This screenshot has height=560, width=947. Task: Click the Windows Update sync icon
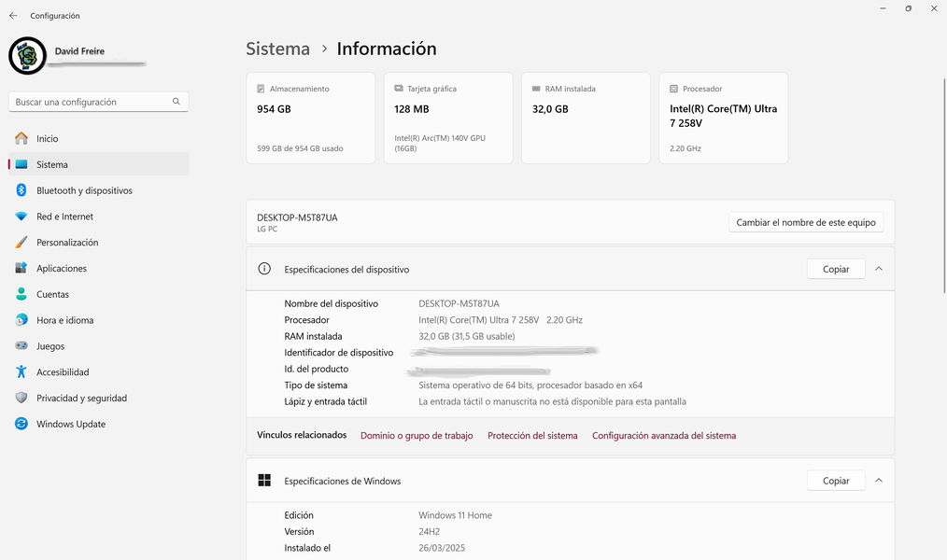click(x=21, y=424)
